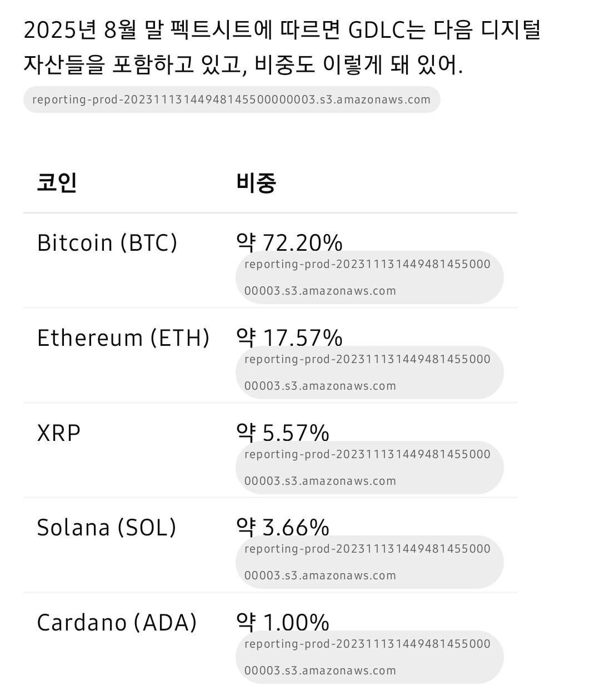
Task: Open the citation link in the Bitcoin row
Action: pyautogui.click(x=369, y=276)
